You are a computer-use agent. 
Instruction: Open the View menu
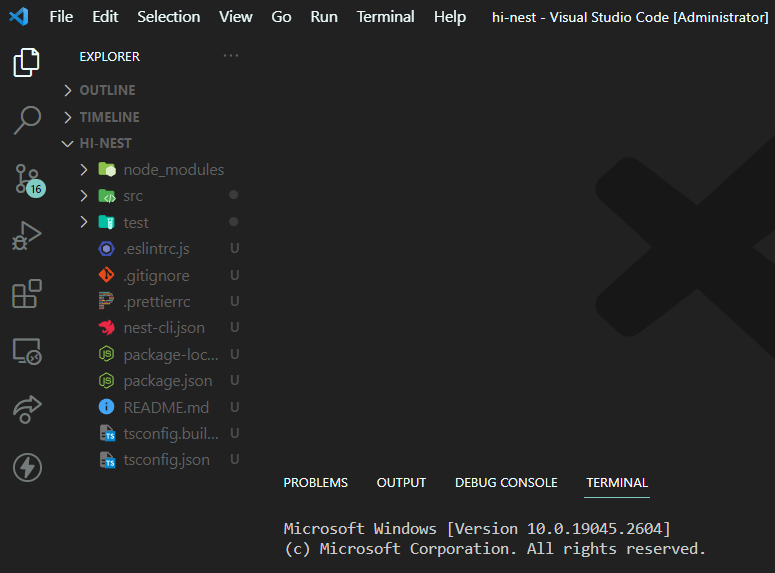(x=236, y=17)
